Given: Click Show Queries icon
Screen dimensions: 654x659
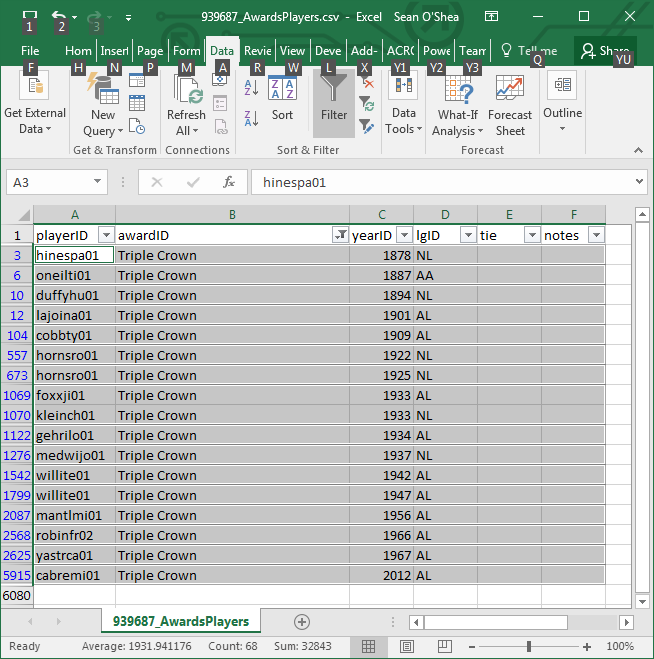Looking at the screenshot, I should tap(137, 80).
